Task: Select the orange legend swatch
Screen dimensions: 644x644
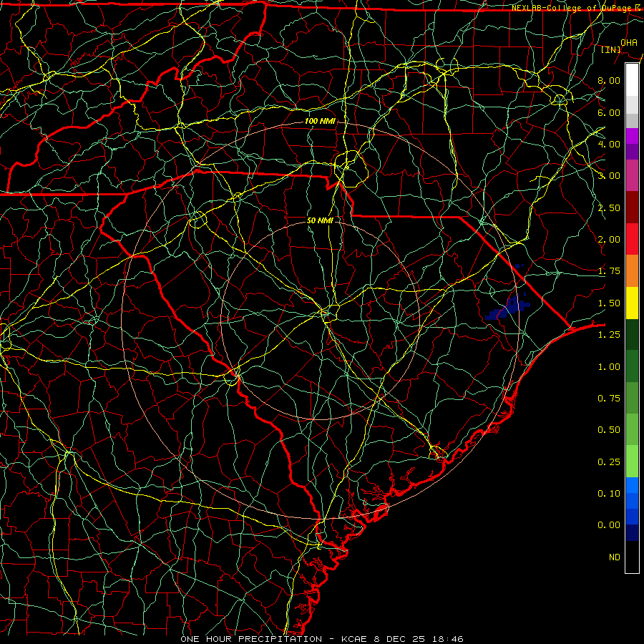Action: click(632, 271)
